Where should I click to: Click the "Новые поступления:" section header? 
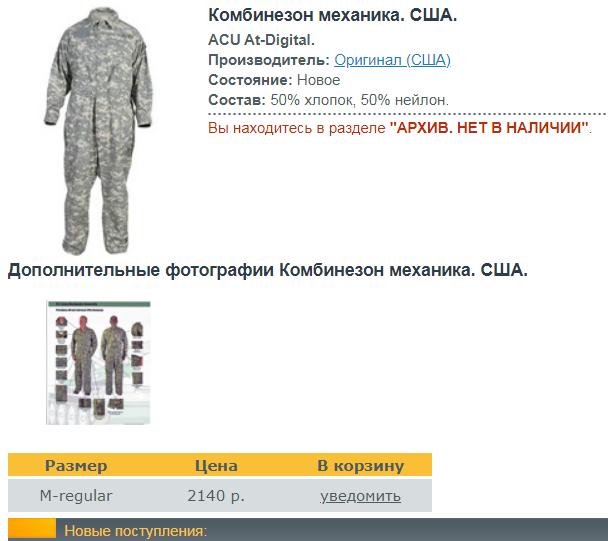[136, 530]
